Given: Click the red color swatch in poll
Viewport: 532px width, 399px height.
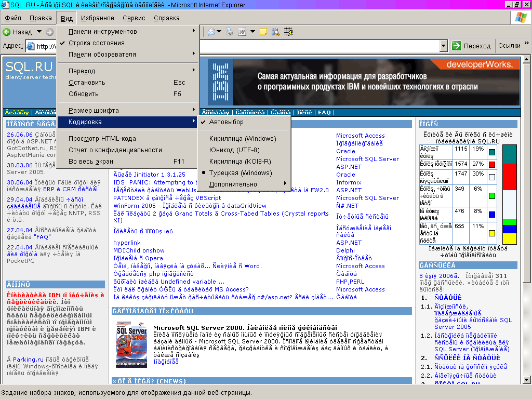Looking at the screenshot, I should [491, 164].
